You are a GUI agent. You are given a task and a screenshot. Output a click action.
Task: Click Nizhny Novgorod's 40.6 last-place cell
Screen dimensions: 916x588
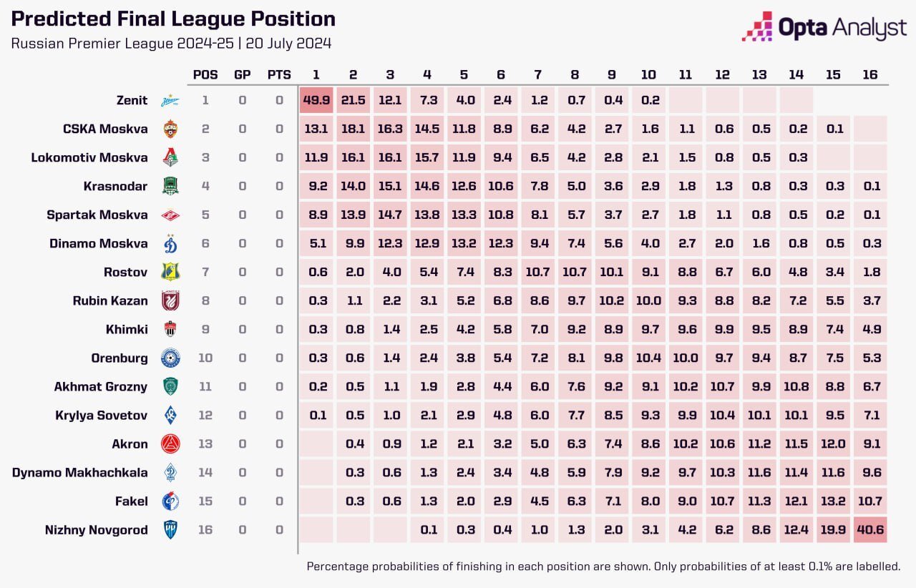coord(869,530)
